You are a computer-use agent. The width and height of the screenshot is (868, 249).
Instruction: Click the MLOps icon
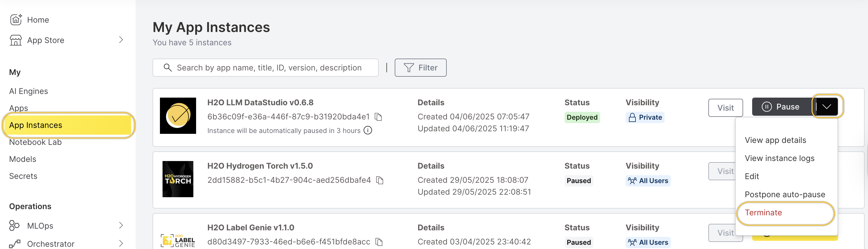pyautogui.click(x=14, y=226)
